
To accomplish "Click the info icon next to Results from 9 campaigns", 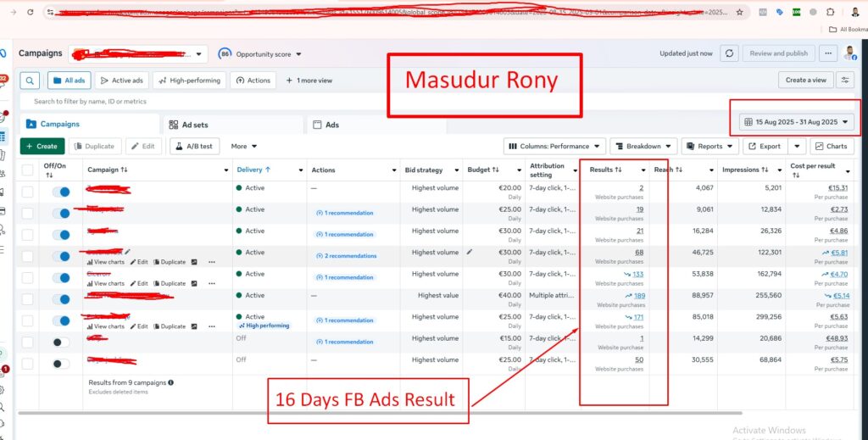I will coord(171,382).
